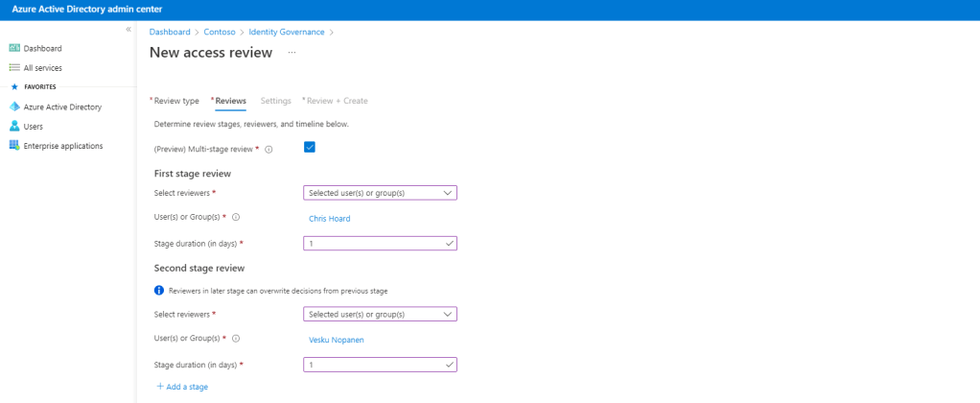Open the ellipsis menu beside New access review

[x=292, y=53]
